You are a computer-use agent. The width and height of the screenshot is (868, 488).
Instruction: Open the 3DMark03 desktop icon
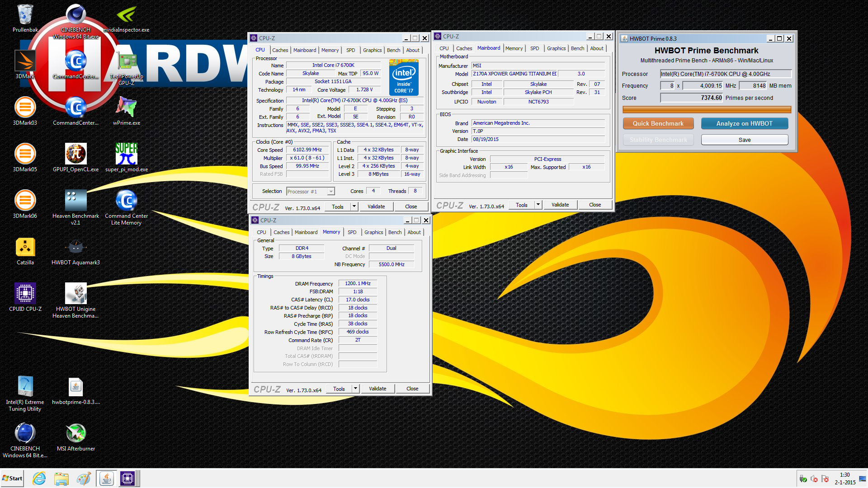click(25, 111)
